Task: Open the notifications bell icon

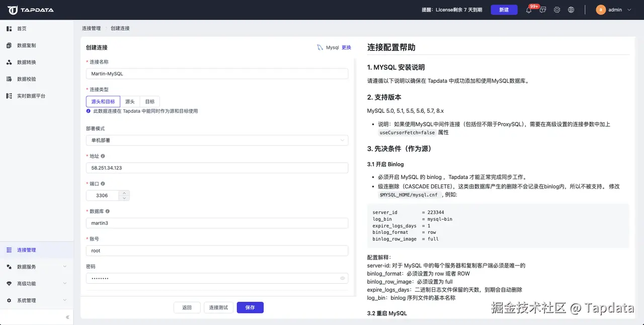Action: pyautogui.click(x=529, y=10)
